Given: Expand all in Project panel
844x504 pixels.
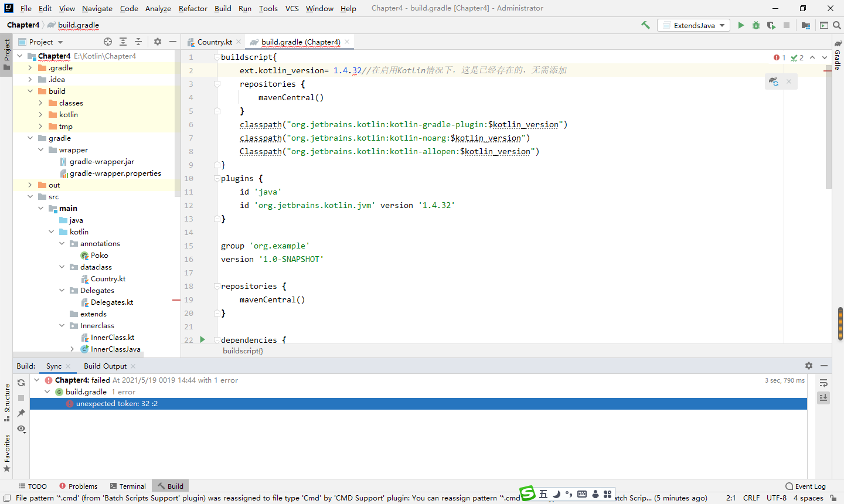Looking at the screenshot, I should (x=123, y=42).
